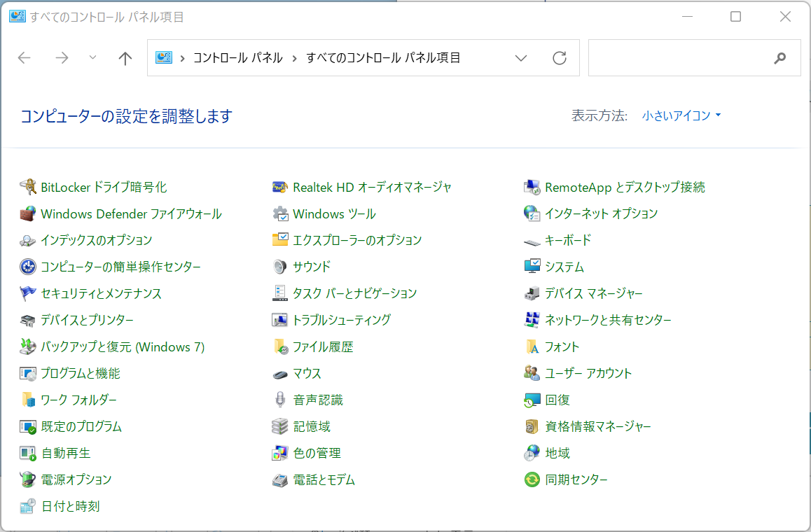The image size is (811, 532).
Task: Click the インデックスのオプション magnifier icon
Action: [27, 240]
